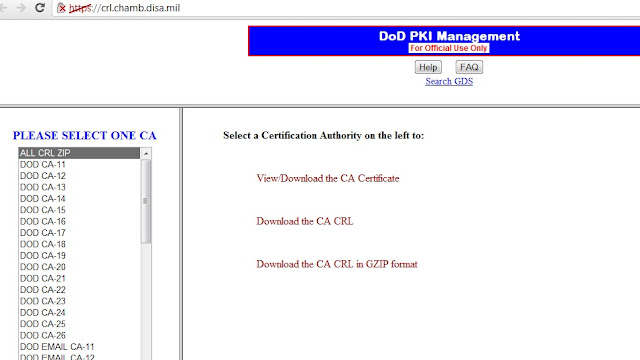Click the browser forward arrow

(21, 8)
